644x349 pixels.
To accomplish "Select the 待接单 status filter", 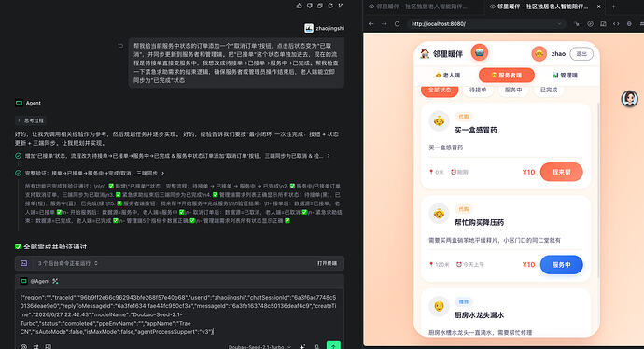I will [x=478, y=90].
